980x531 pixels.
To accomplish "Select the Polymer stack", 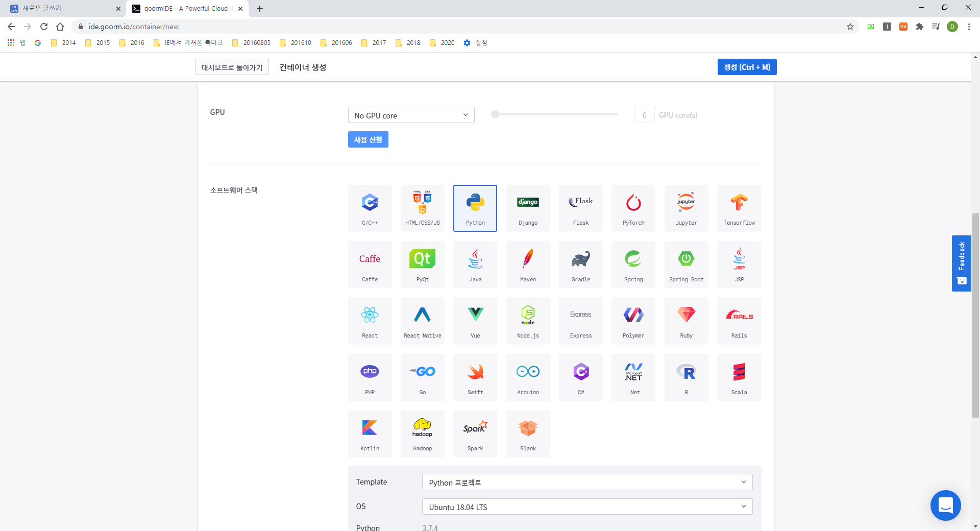I will point(633,321).
